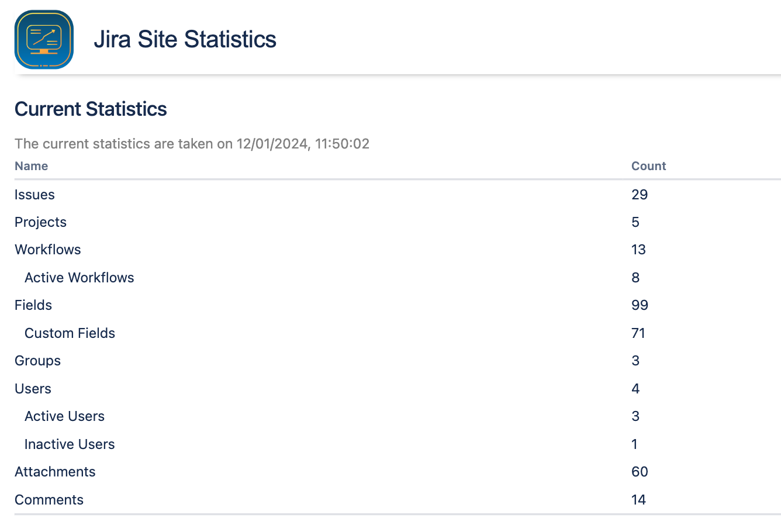Viewport: 781px width, 532px height.
Task: Select the Comments row label
Action: pos(49,500)
